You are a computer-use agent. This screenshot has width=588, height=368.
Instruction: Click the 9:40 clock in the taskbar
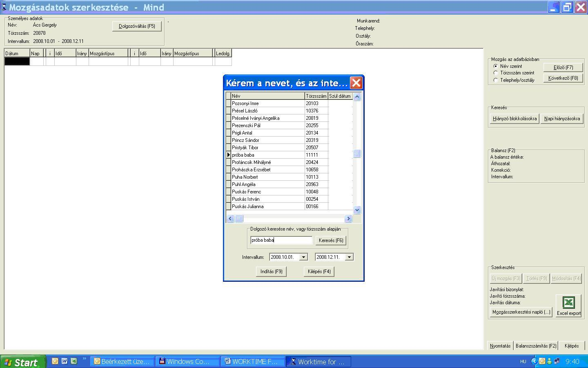point(572,361)
